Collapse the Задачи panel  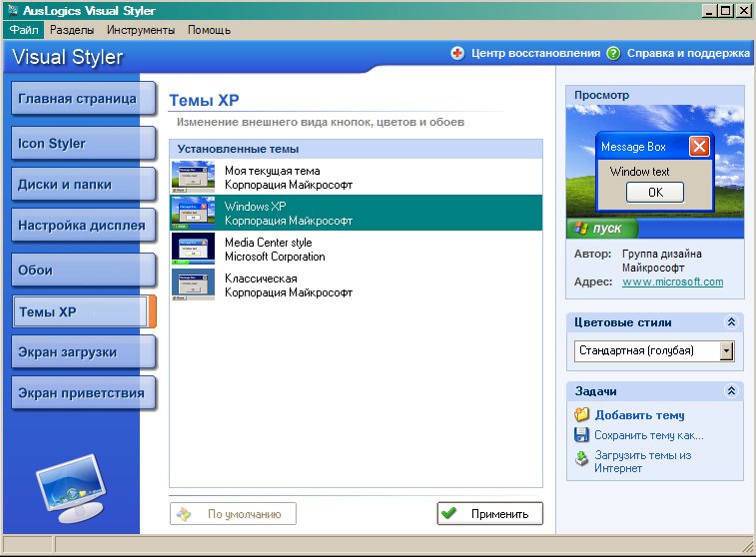[731, 390]
